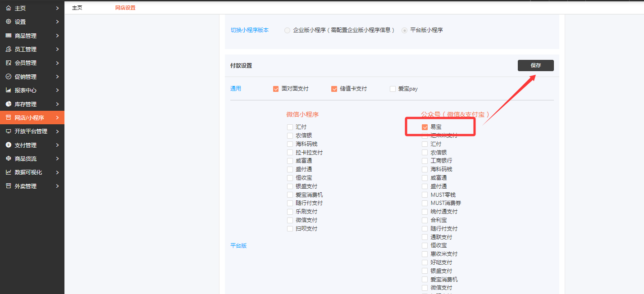Click the 保存 button
This screenshot has height=294, width=644.
[535, 65]
